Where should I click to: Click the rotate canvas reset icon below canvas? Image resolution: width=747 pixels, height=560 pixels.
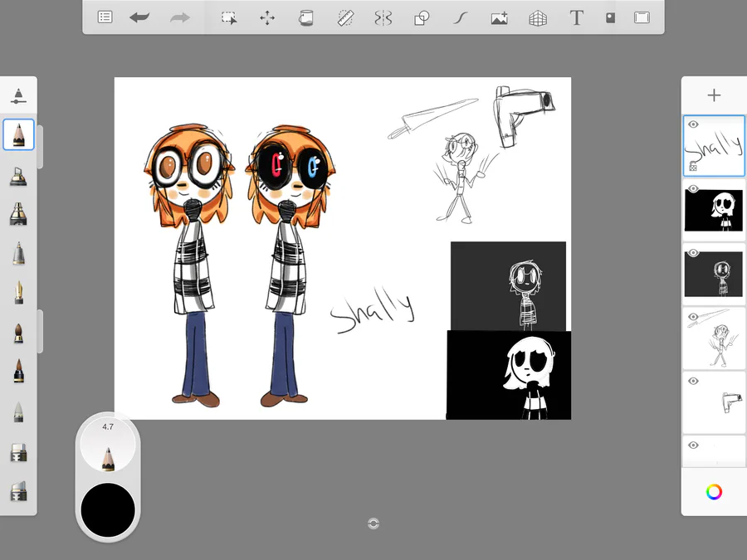click(373, 523)
